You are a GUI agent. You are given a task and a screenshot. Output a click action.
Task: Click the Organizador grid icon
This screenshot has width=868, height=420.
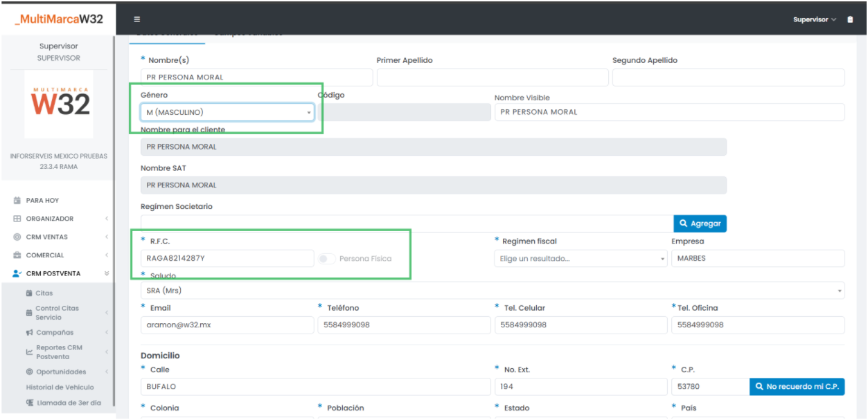(x=17, y=219)
